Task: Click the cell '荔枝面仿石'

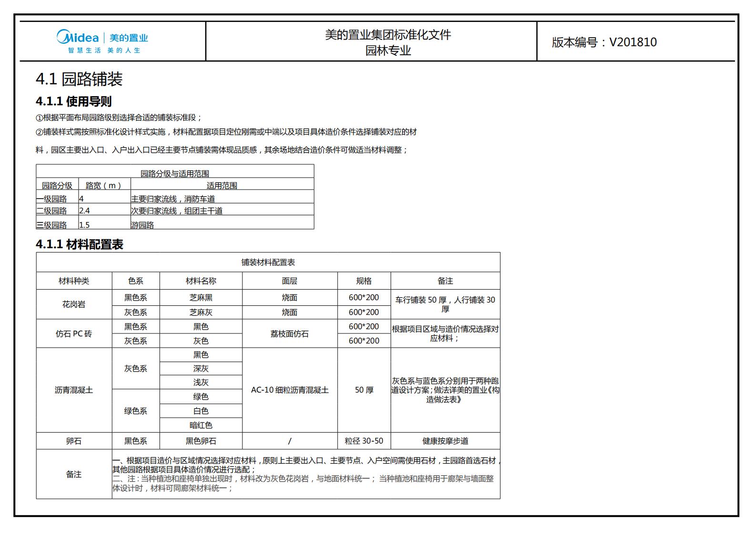Action: [x=290, y=333]
